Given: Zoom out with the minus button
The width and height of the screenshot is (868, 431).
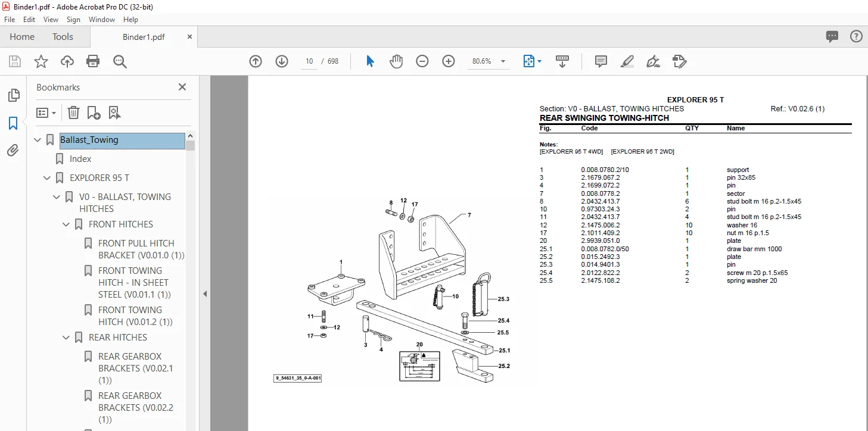Looking at the screenshot, I should (x=422, y=61).
